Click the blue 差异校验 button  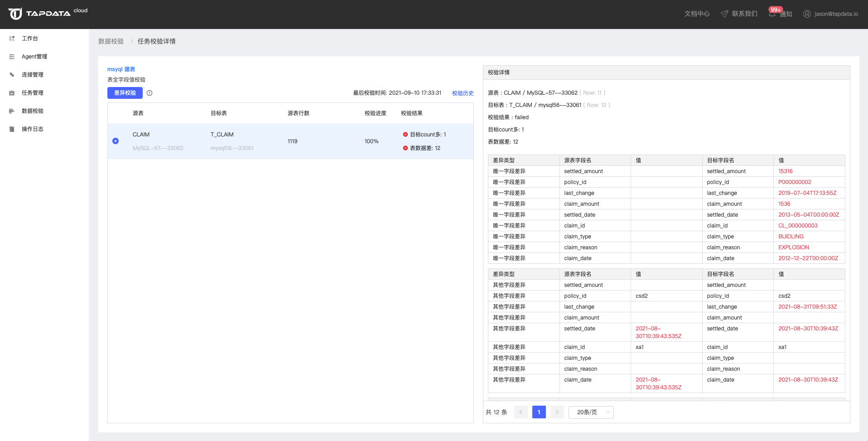(125, 93)
